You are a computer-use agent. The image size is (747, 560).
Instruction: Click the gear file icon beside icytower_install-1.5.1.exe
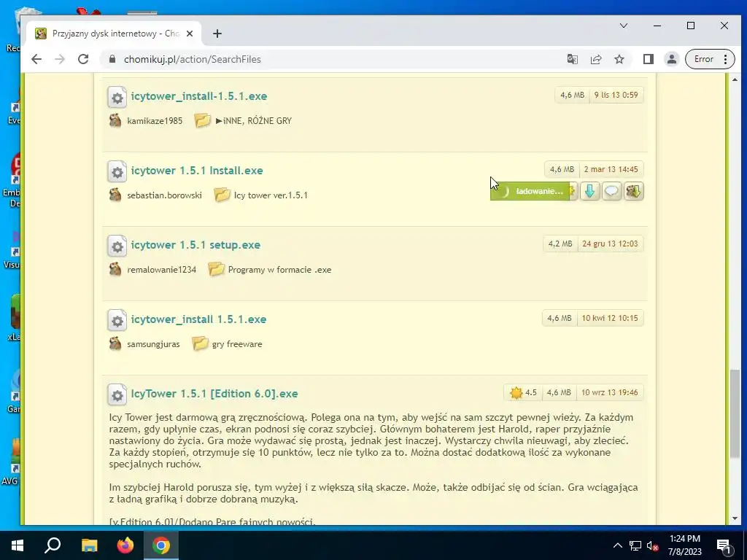(117, 98)
